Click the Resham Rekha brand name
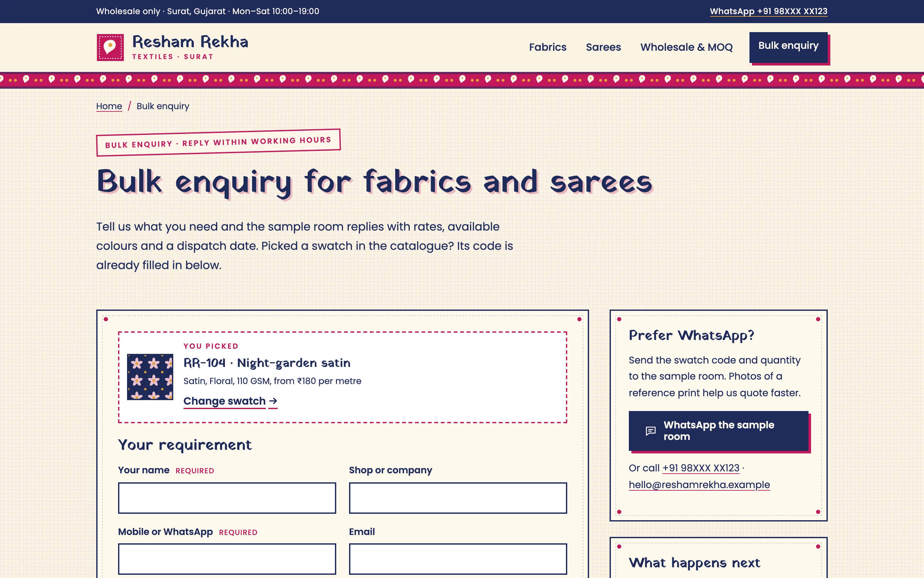Image resolution: width=924 pixels, height=578 pixels. tap(190, 42)
